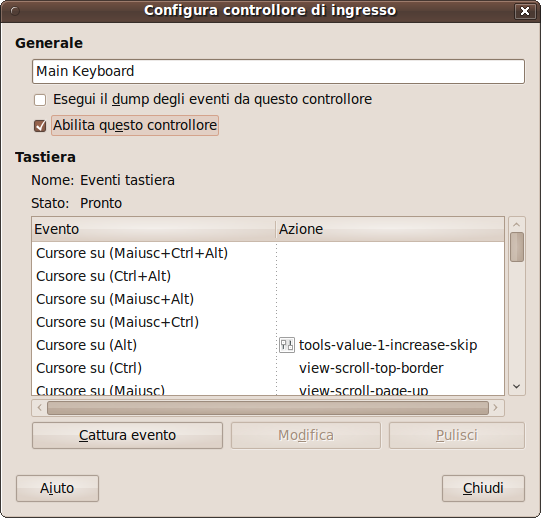The width and height of the screenshot is (541, 518).
Task: Sort by the Evento column header
Action: point(154,229)
